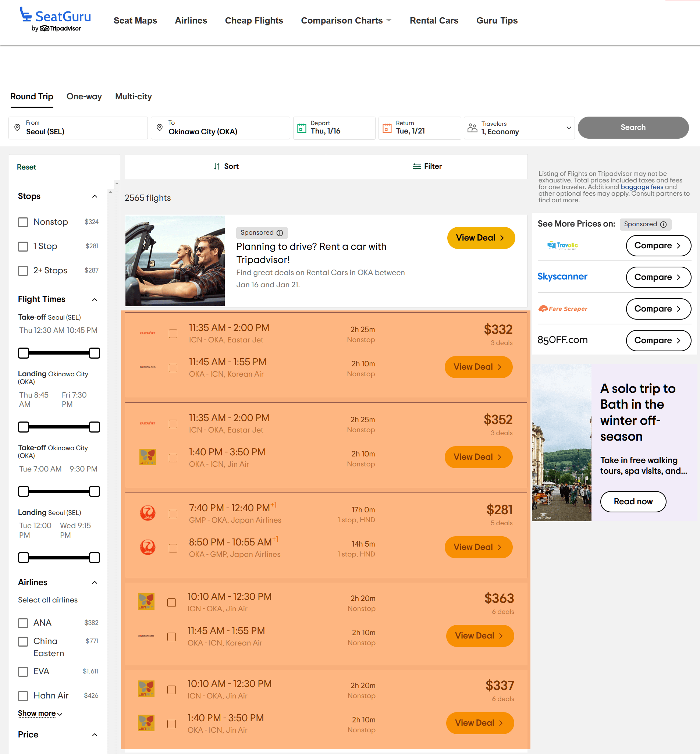
Task: Open the Seat Maps menu item
Action: (135, 21)
